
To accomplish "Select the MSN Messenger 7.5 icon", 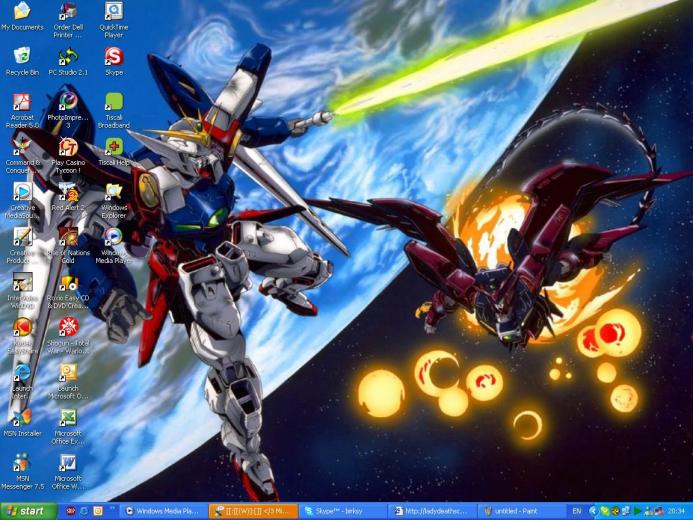I will [22, 472].
